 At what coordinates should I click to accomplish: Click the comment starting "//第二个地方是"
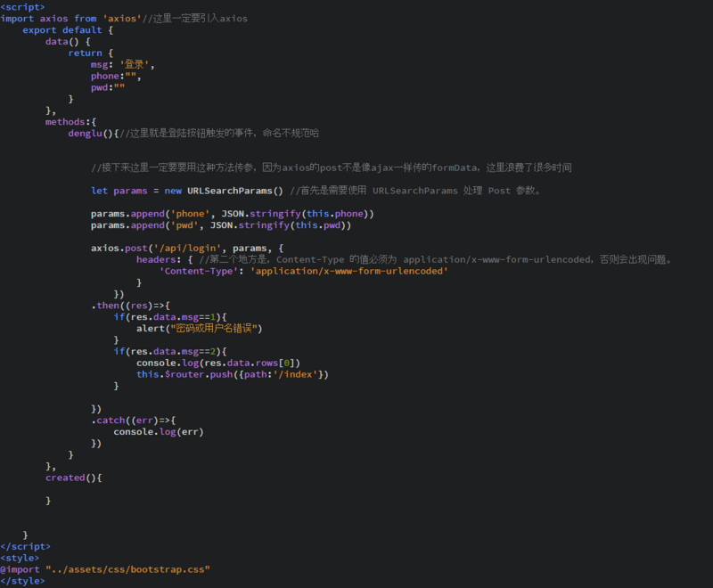(x=436, y=259)
